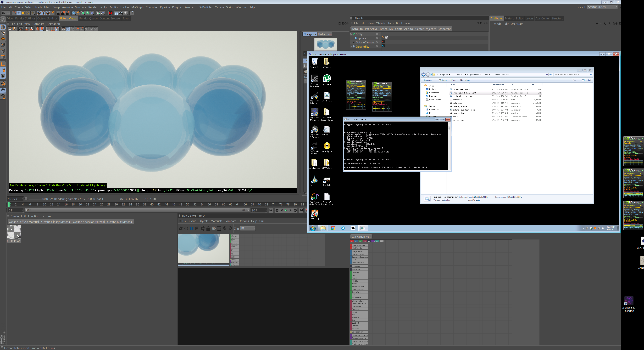Open Live Viewer settings gear icon
644x350 pixels.
pyautogui.click(x=203, y=228)
